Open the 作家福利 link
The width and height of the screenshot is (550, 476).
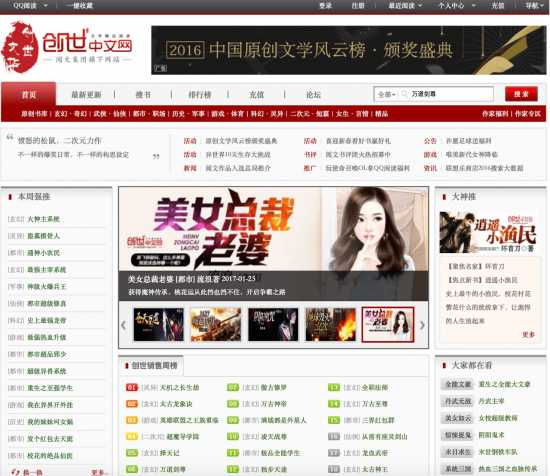pyautogui.click(x=495, y=114)
